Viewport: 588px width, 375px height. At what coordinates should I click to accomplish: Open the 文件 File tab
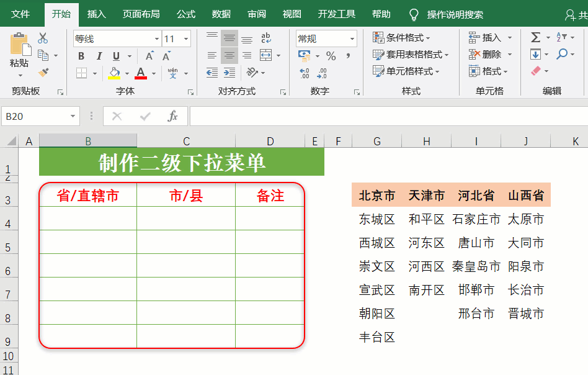point(20,14)
